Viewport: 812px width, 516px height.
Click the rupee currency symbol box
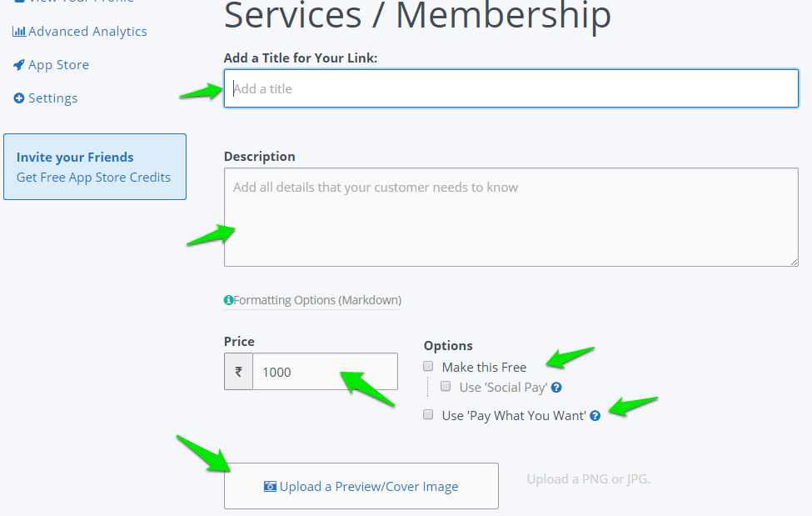(x=238, y=371)
